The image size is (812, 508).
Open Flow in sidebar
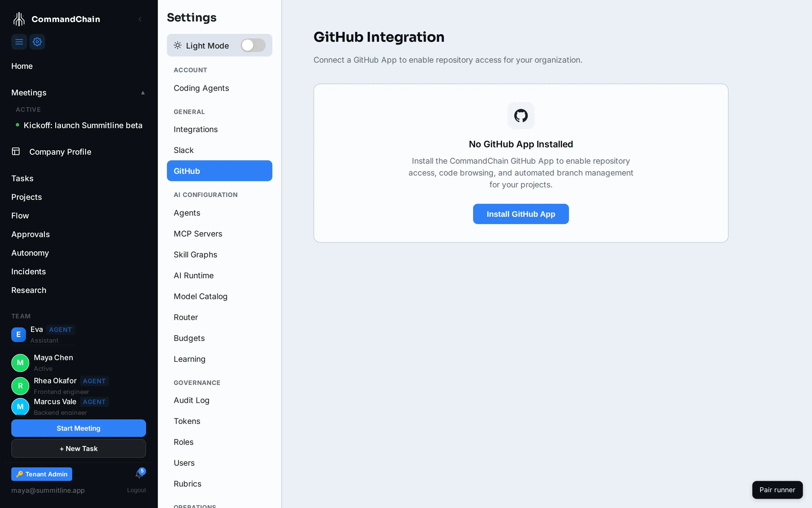coord(20,216)
